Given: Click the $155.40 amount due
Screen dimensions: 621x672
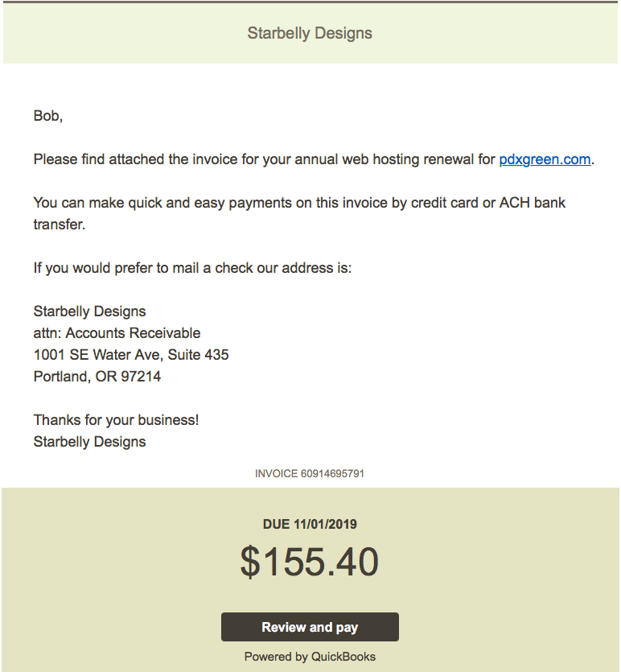Looking at the screenshot, I should (310, 562).
